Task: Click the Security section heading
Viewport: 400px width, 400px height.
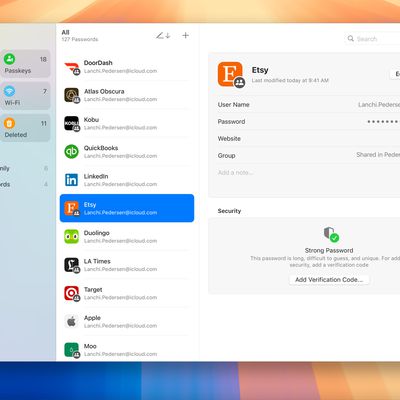Action: coord(229,211)
